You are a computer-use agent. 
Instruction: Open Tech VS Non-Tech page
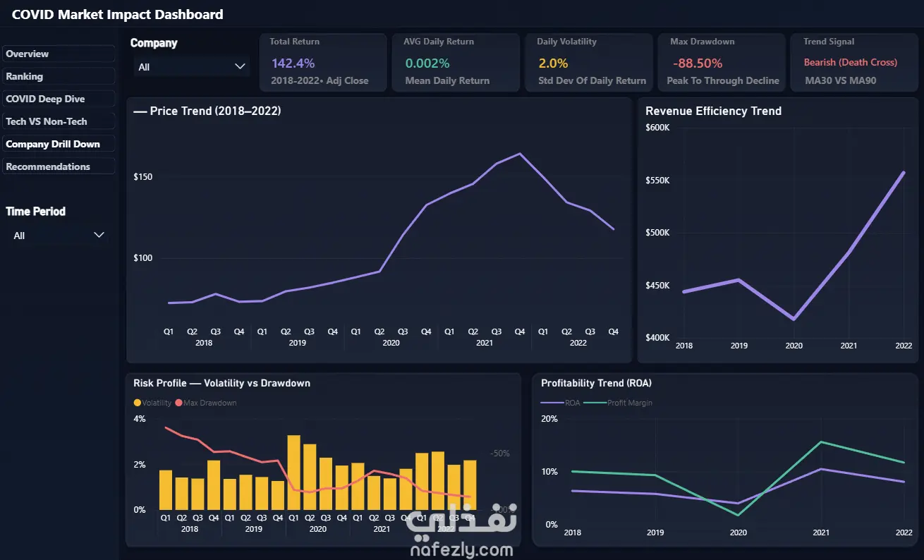point(59,121)
